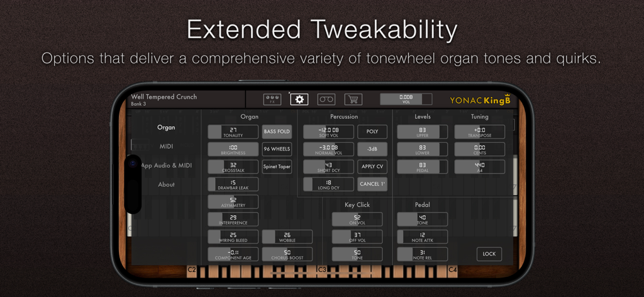Screen dimensions: 644x297
Task: Adjust the UPPER level slider
Action: pyautogui.click(x=422, y=132)
